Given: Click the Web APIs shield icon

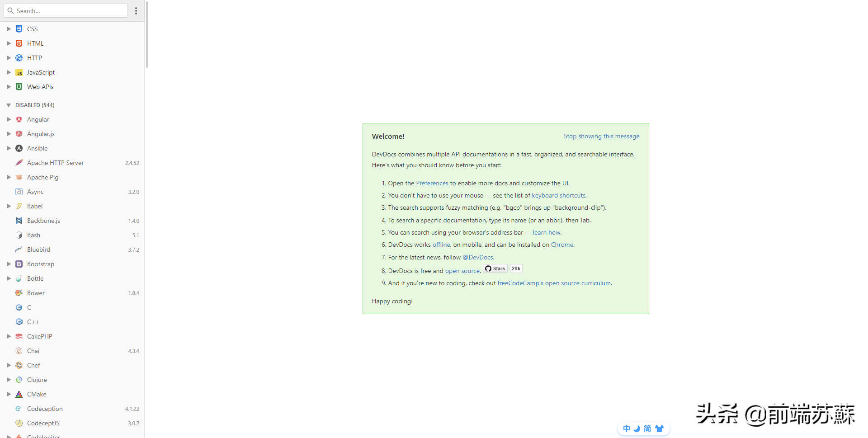Looking at the screenshot, I should [19, 87].
